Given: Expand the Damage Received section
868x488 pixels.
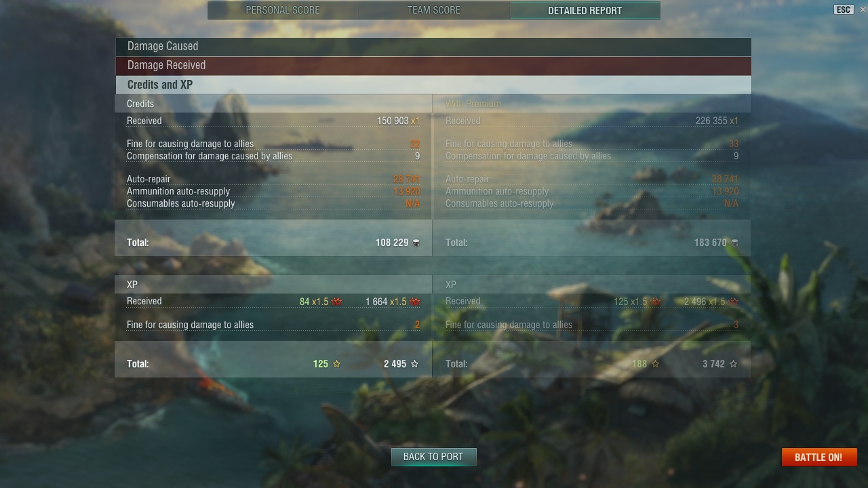Looking at the screenshot, I should 433,66.
